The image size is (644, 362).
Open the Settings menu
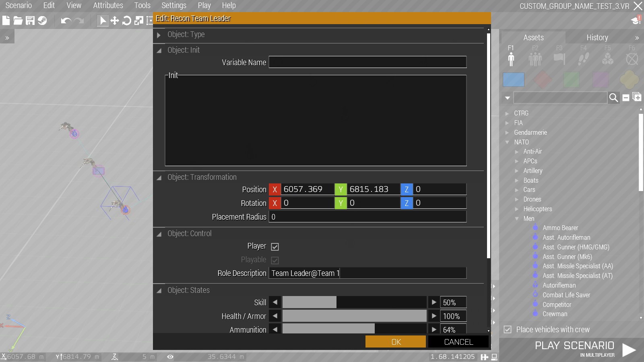point(174,6)
